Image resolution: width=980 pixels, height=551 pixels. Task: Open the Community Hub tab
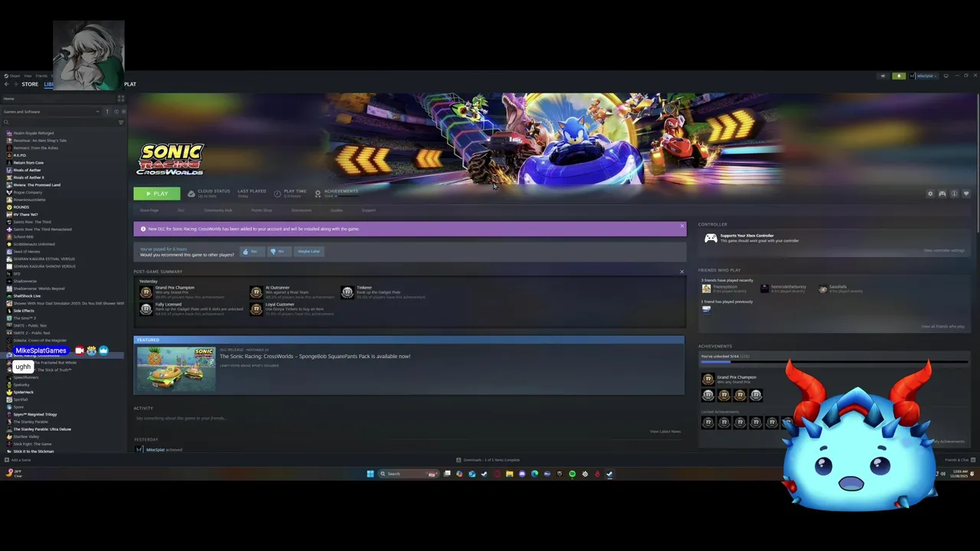tap(217, 210)
